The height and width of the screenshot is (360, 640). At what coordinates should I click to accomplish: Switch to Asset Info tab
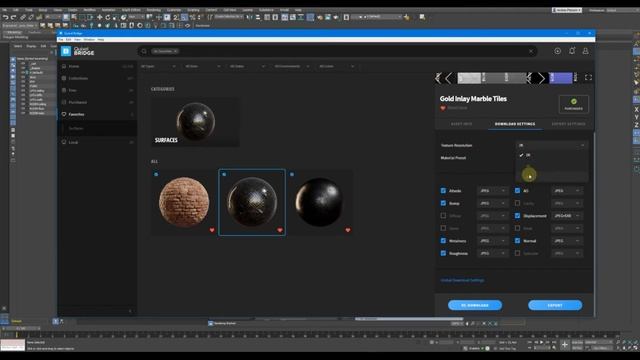click(462, 124)
